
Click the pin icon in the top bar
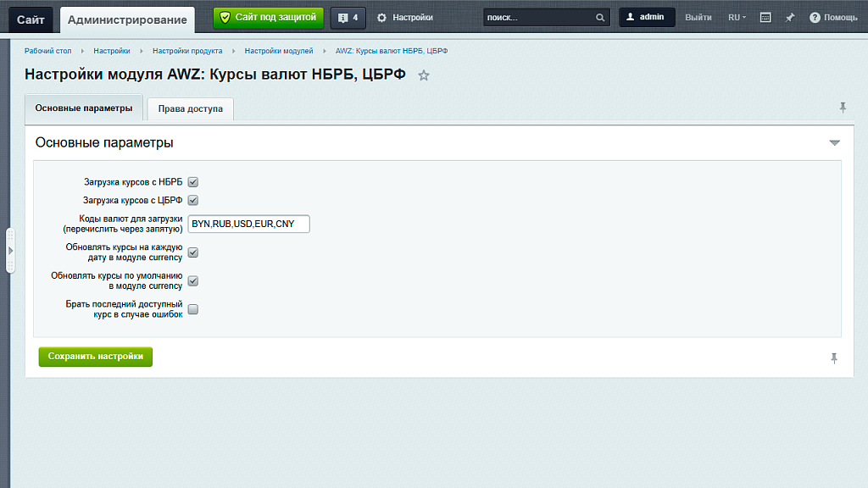point(790,17)
